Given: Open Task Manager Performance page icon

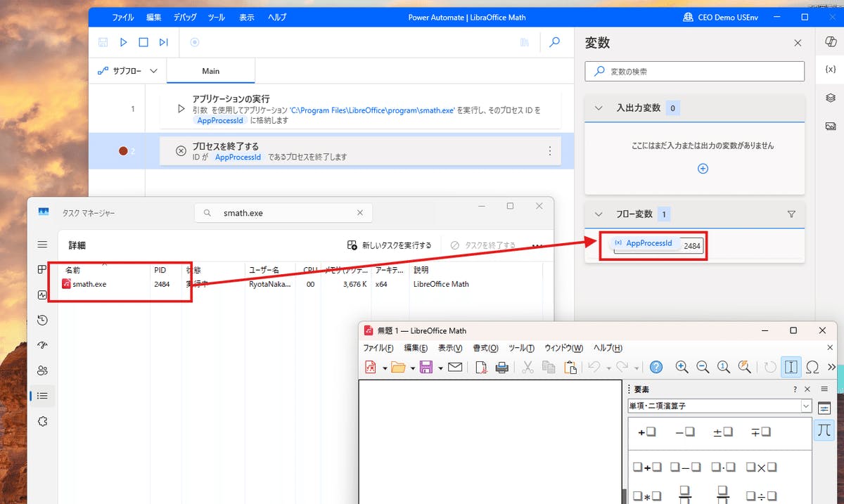Looking at the screenshot, I should tap(42, 295).
